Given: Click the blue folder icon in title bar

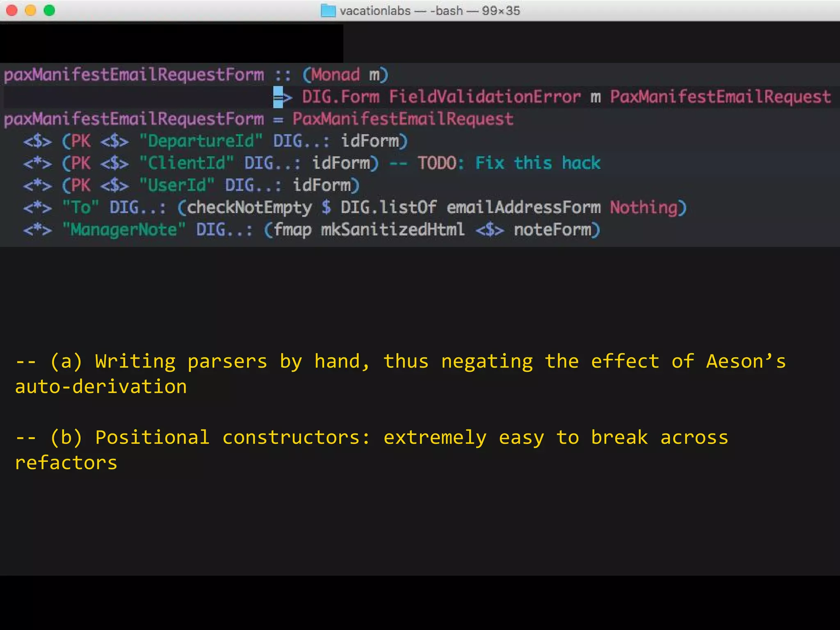Looking at the screenshot, I should (x=328, y=11).
